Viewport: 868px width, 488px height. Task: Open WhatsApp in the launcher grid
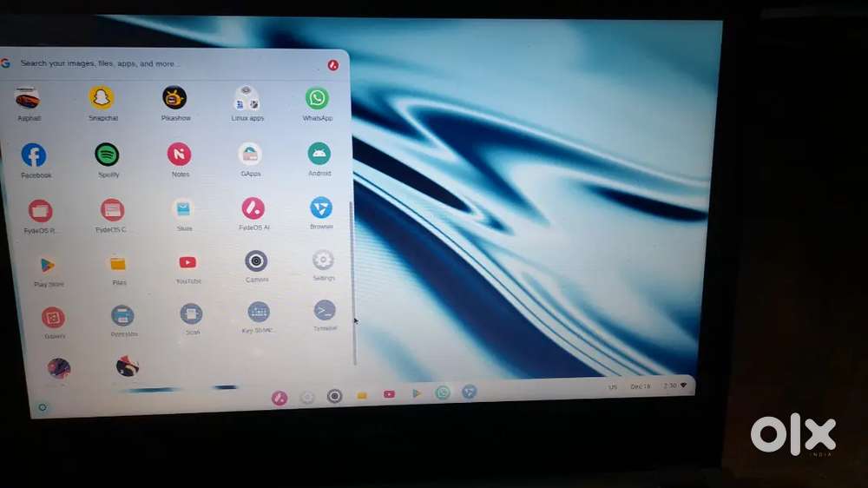pos(317,98)
